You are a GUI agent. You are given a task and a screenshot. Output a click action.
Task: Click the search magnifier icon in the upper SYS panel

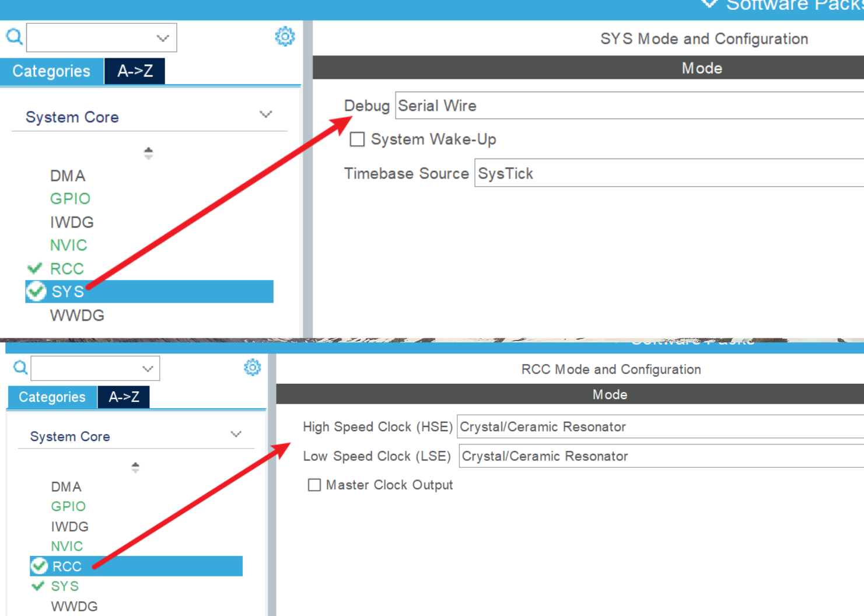(14, 37)
